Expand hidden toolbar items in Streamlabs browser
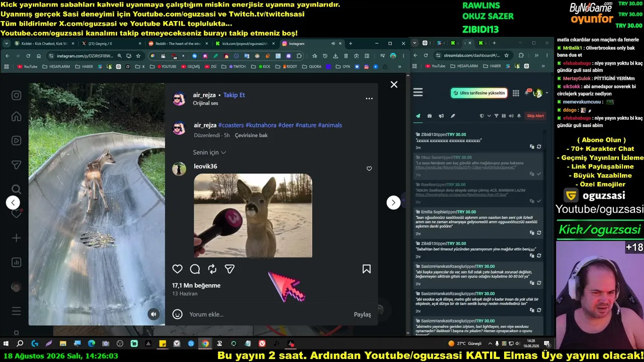Screen dimensions: 644x362 536,55
